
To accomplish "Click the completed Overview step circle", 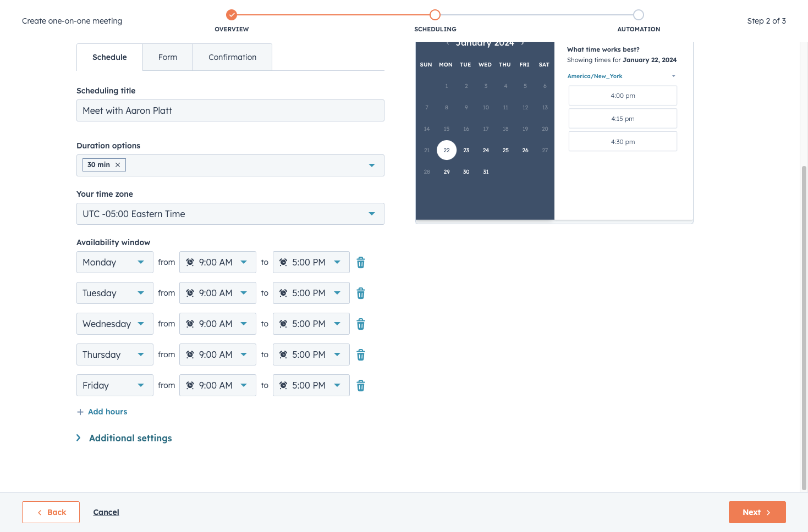I will pyautogui.click(x=232, y=15).
